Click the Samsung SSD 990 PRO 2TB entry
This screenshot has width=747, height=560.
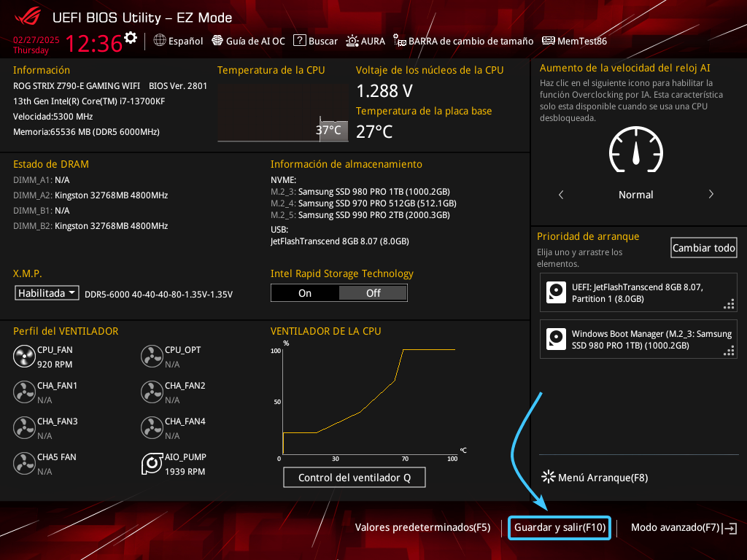click(x=360, y=215)
